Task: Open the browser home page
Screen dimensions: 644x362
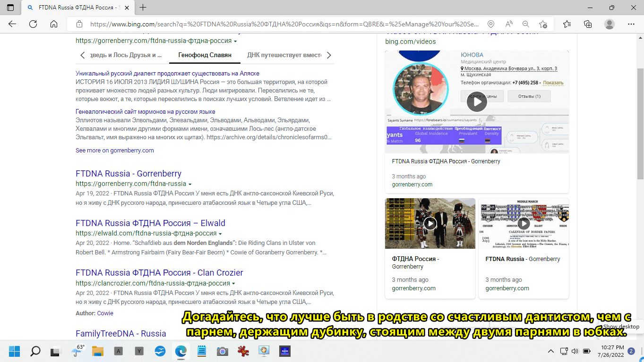Action: click(54, 24)
